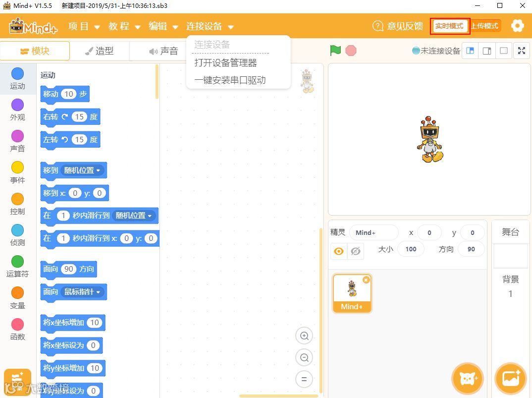
Task: Open the 编辑 edit menu
Action: coord(163,26)
